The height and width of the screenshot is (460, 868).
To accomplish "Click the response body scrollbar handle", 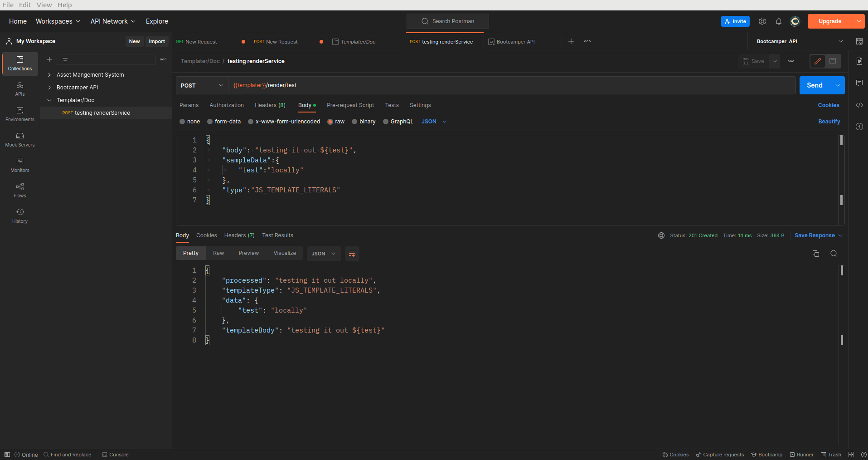I will coord(842,270).
